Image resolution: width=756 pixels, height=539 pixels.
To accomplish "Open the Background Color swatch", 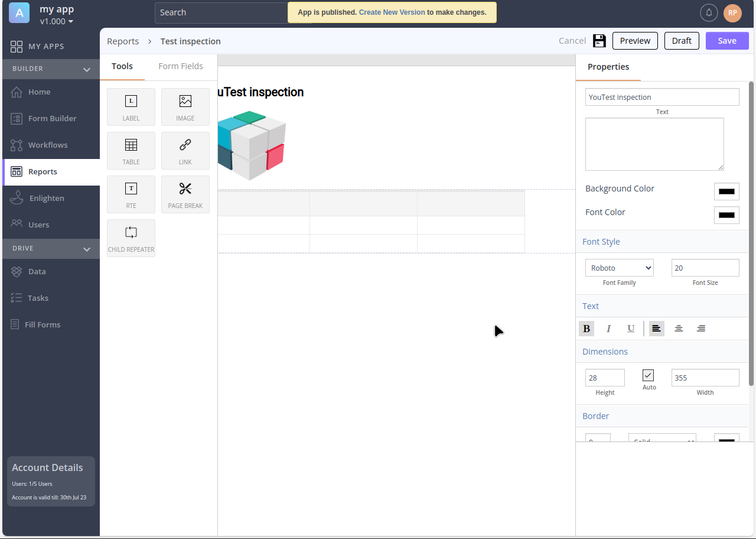I will coord(726,191).
